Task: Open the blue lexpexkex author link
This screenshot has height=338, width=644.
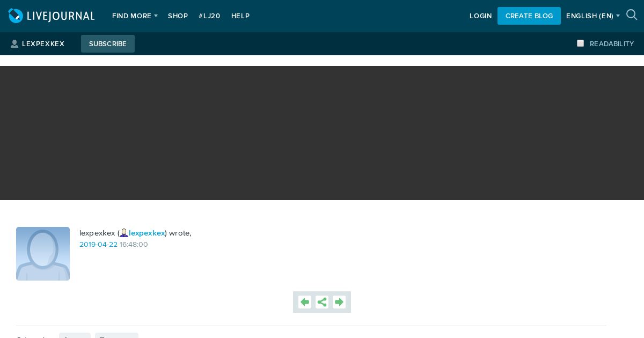Action: point(147,233)
